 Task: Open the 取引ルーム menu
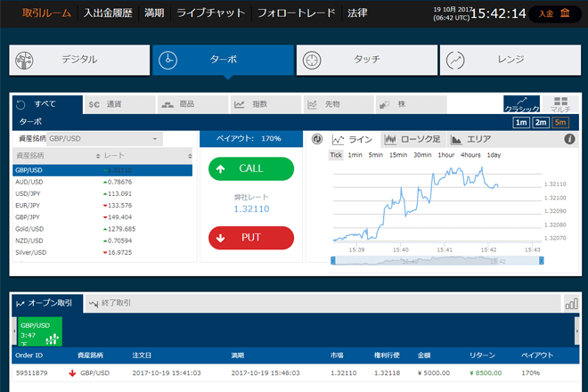[46, 13]
